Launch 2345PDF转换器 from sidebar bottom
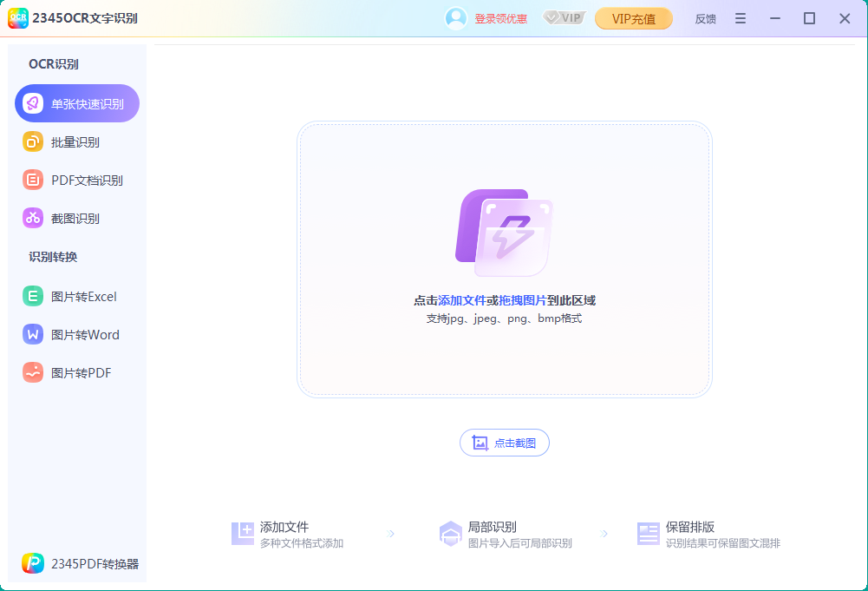The width and height of the screenshot is (868, 591). coord(81,563)
